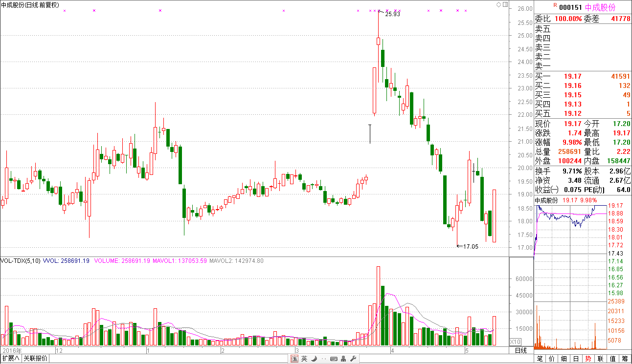Click the intraday volume spike chart
The height and width of the screenshot is (364, 632).
pyautogui.click(x=570, y=326)
